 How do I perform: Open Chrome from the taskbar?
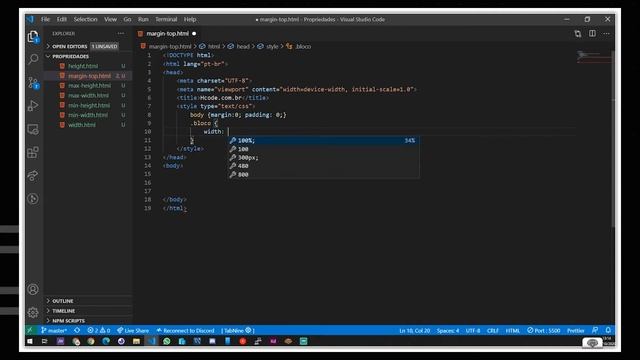(91, 341)
